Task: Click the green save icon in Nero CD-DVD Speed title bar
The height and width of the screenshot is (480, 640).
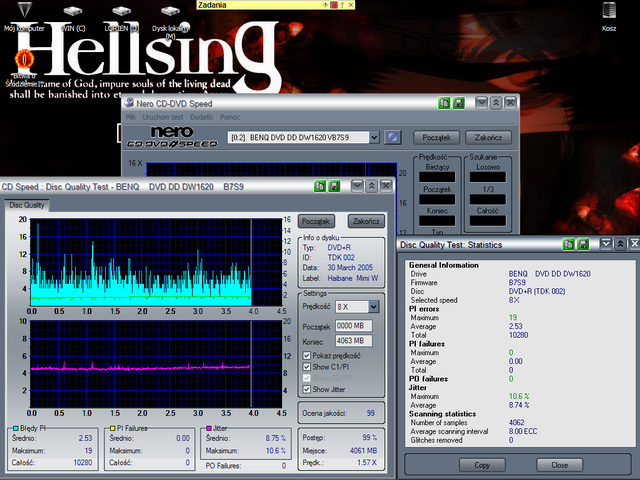Action: (459, 103)
